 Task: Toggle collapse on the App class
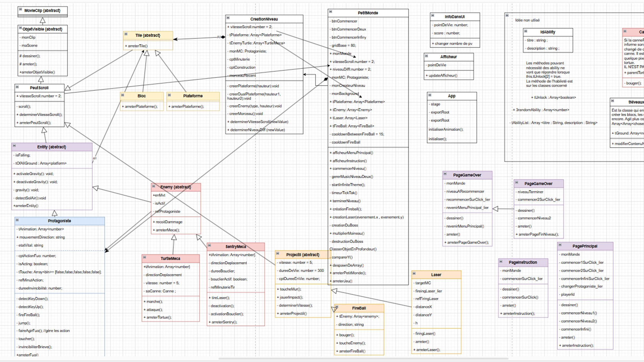pyautogui.click(x=429, y=96)
